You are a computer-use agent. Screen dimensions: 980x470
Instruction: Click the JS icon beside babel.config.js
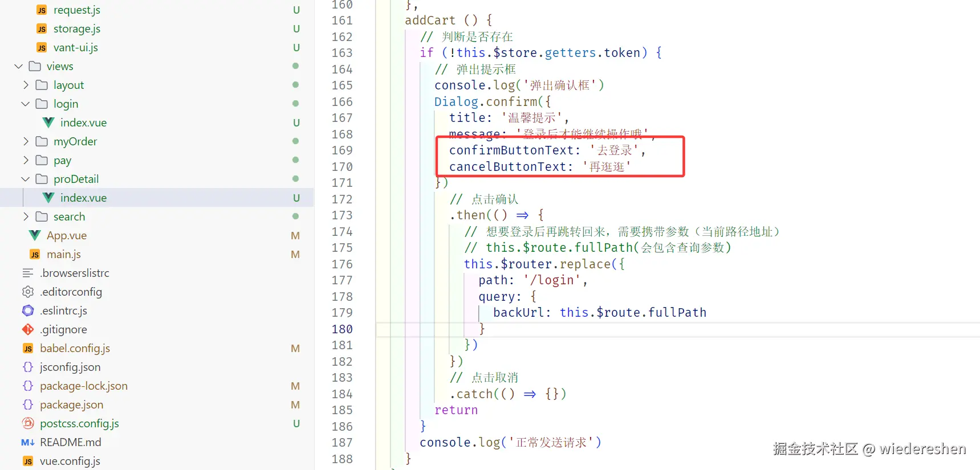click(28, 349)
